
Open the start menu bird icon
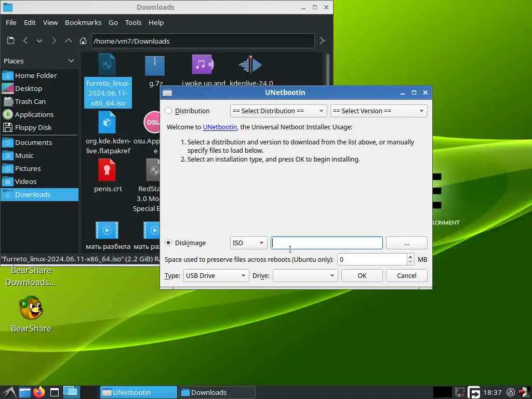(x=9, y=392)
